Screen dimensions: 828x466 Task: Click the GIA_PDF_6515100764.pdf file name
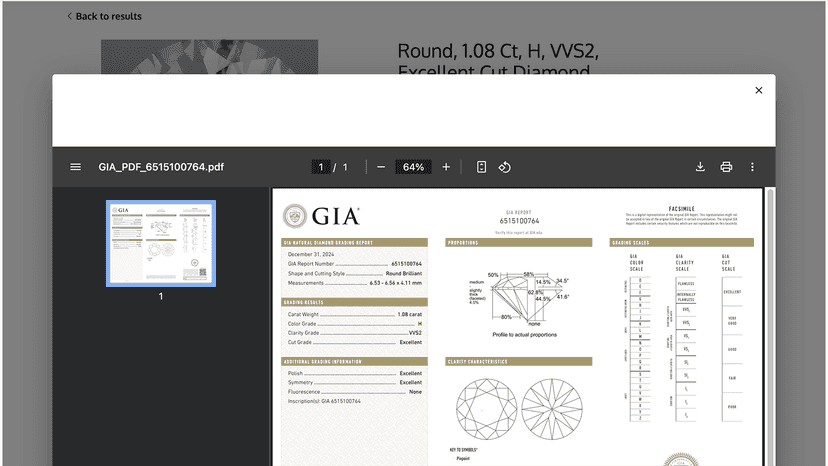tap(161, 167)
